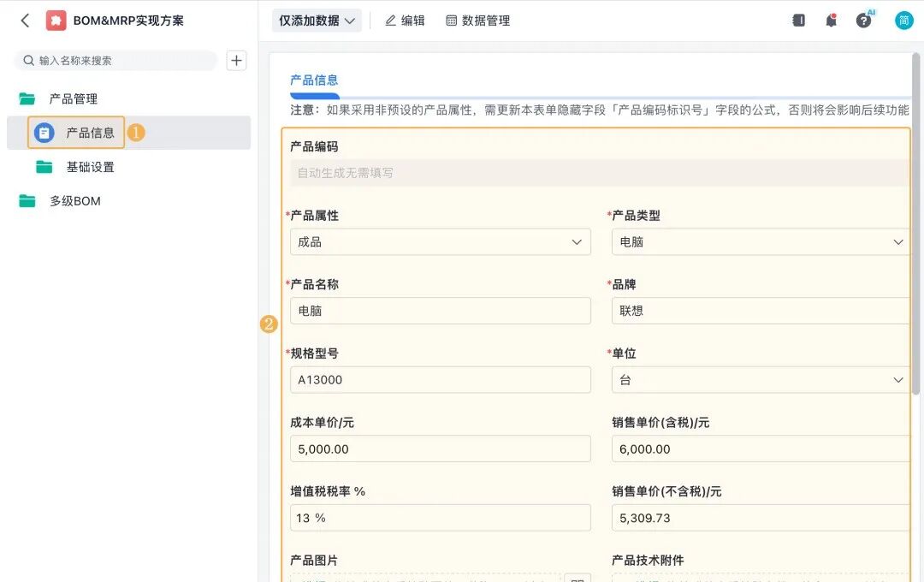Click the 产品技术附件 label
Viewport: 924px width, 582px height.
(648, 561)
